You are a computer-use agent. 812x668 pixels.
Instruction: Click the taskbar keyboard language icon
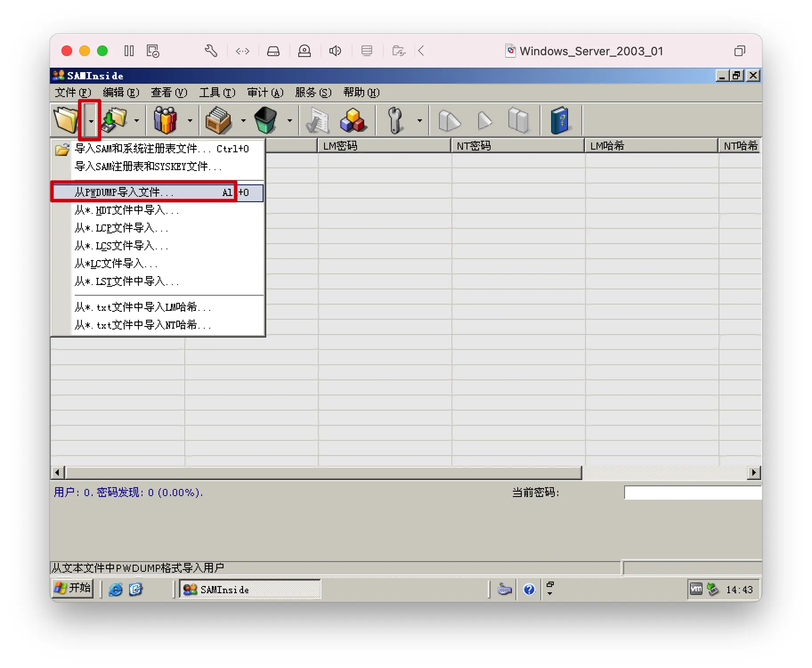[504, 589]
